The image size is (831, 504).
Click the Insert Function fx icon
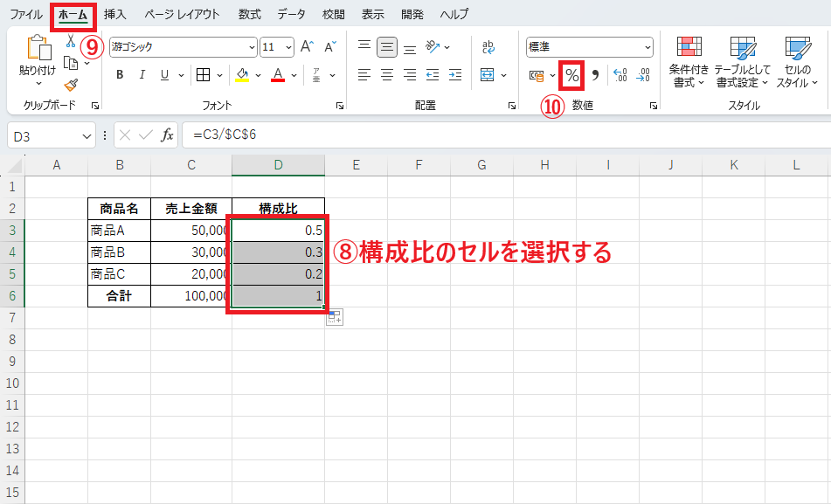tap(167, 135)
